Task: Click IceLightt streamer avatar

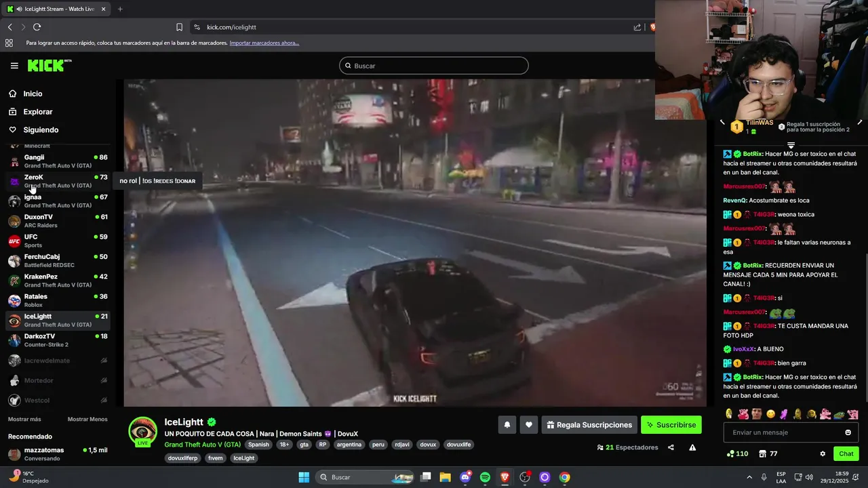Action: (142, 432)
